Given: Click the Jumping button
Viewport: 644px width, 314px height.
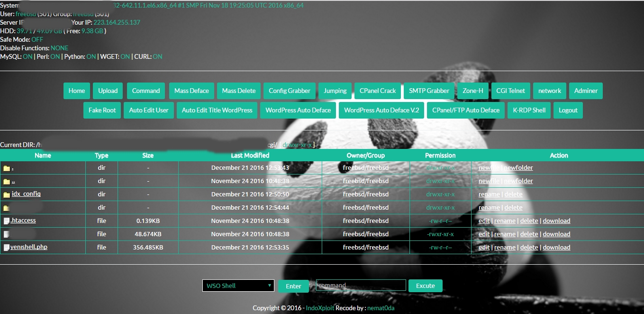Looking at the screenshot, I should [x=336, y=91].
